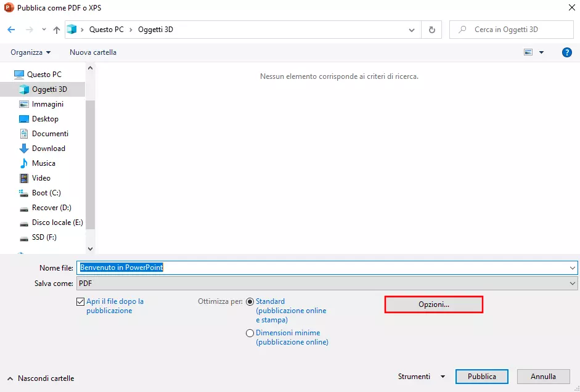Open the view options dropdown arrow
The width and height of the screenshot is (580, 392).
tap(541, 52)
